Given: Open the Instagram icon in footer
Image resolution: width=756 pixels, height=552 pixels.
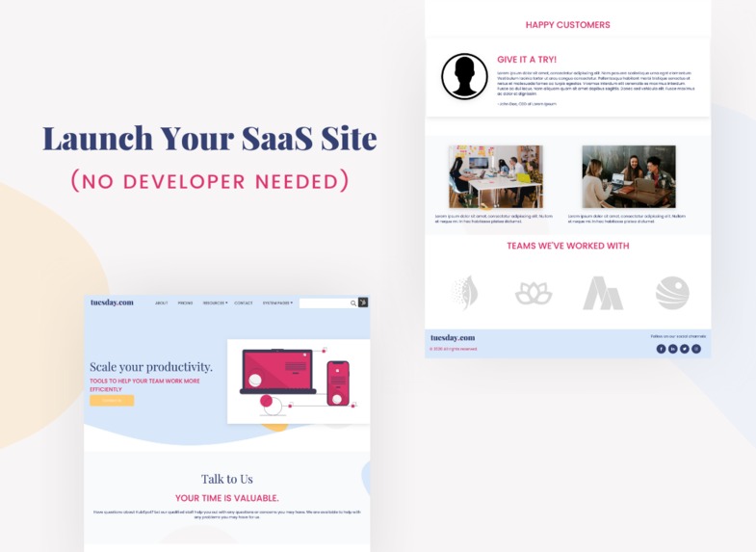Looking at the screenshot, I should [696, 349].
